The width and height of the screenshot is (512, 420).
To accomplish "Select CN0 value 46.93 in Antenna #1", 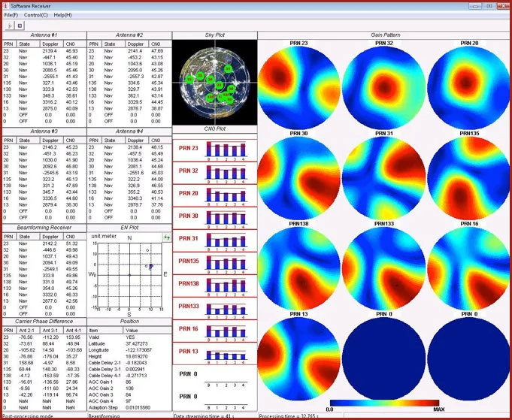I will 72,51.
